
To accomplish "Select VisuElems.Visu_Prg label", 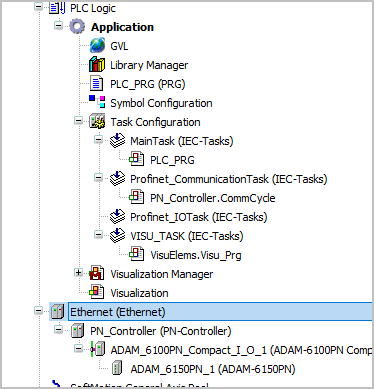I will (x=196, y=255).
